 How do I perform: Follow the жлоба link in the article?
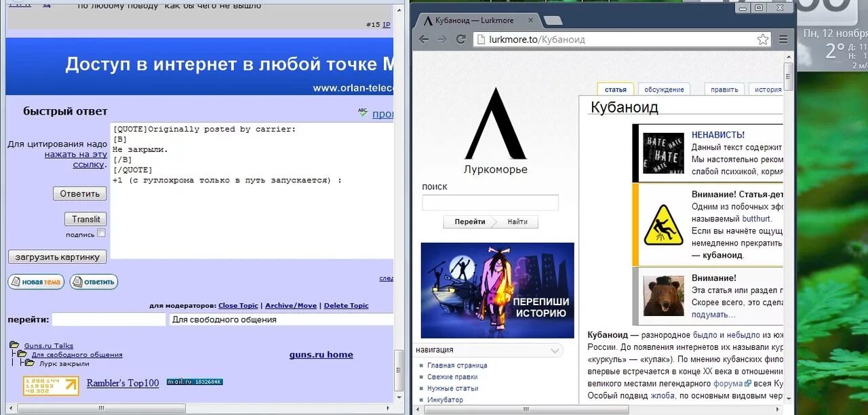(663, 395)
